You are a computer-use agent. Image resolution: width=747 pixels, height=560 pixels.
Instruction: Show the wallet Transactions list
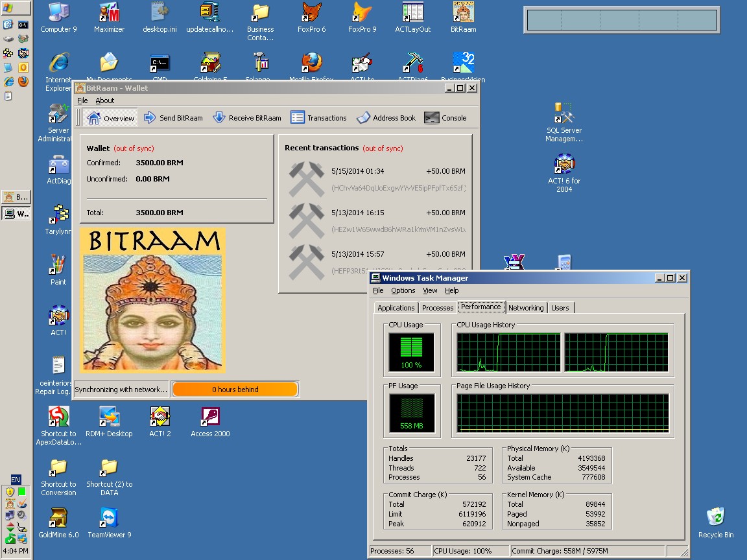(x=319, y=118)
